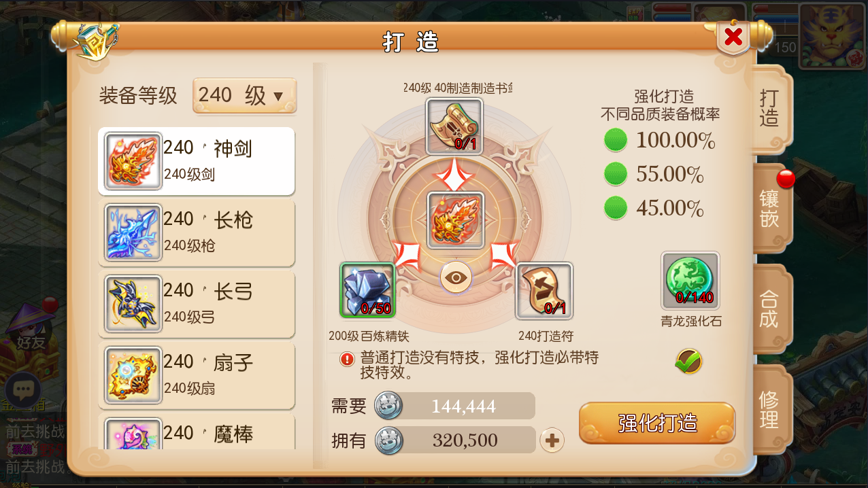Select the 200级百炼精铁 material slot

pyautogui.click(x=367, y=290)
